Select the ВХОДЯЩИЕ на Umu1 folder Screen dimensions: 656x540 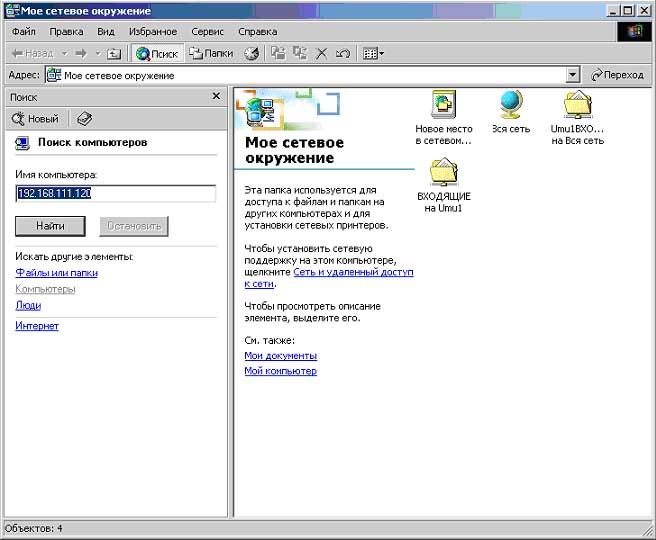(443, 185)
